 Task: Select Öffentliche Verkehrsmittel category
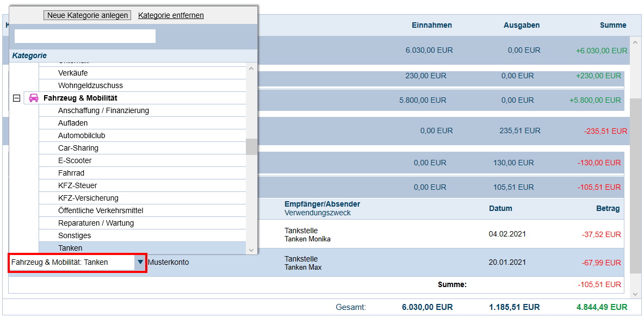pyautogui.click(x=143, y=210)
